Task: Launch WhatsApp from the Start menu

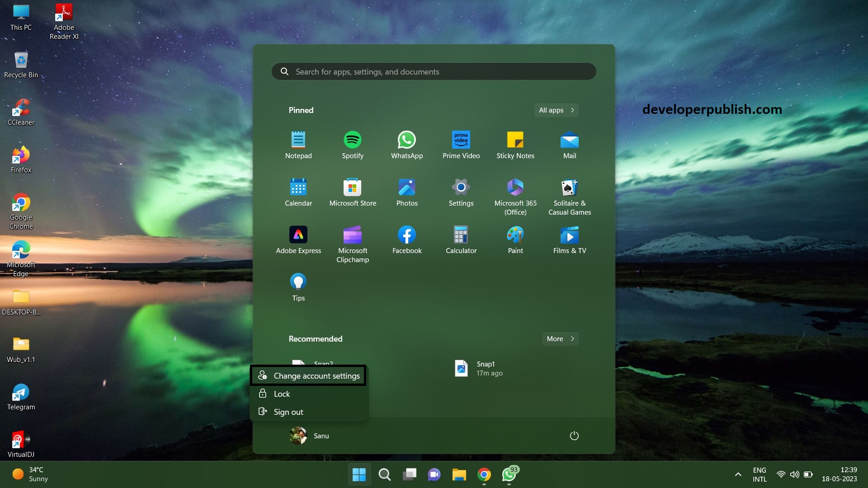Action: 406,145
